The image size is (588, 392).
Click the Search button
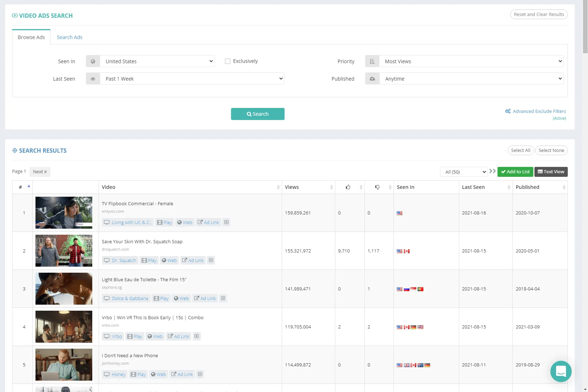point(258,114)
